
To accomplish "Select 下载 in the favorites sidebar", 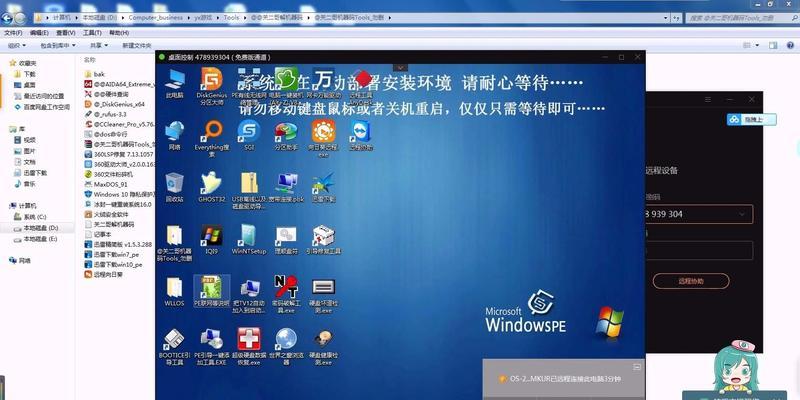I will 30,74.
